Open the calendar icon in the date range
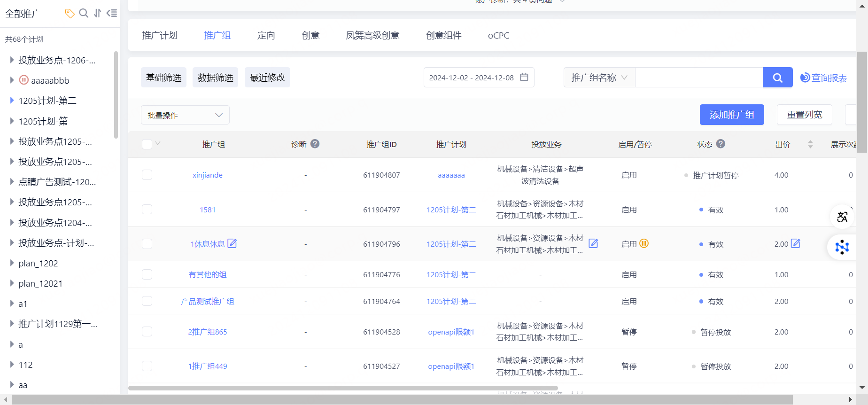The width and height of the screenshot is (868, 405). pos(524,77)
